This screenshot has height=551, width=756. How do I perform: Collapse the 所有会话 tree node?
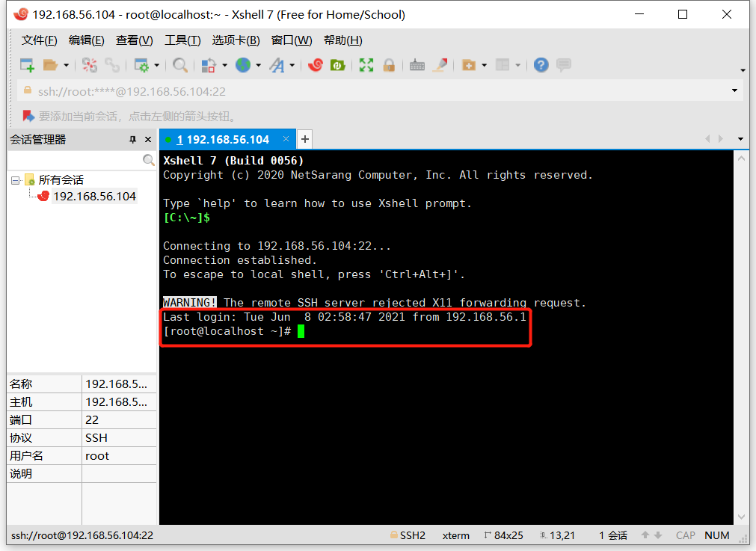16,180
